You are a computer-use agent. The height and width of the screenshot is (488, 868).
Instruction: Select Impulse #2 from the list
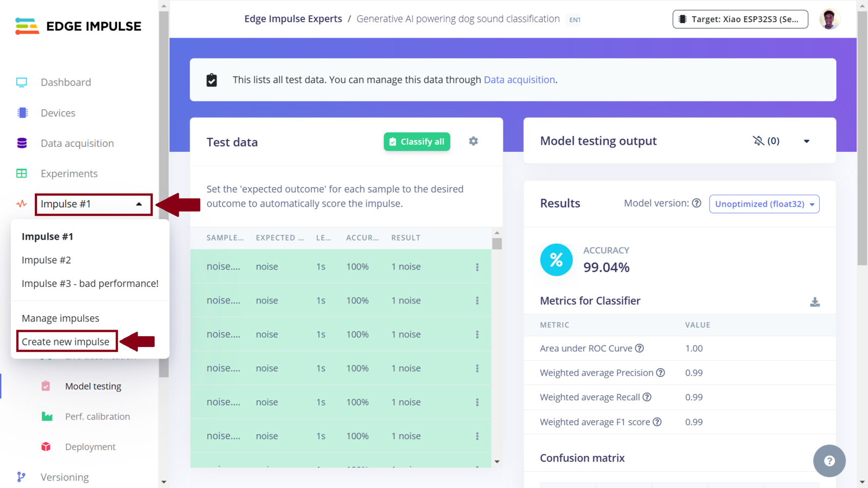[x=46, y=260]
